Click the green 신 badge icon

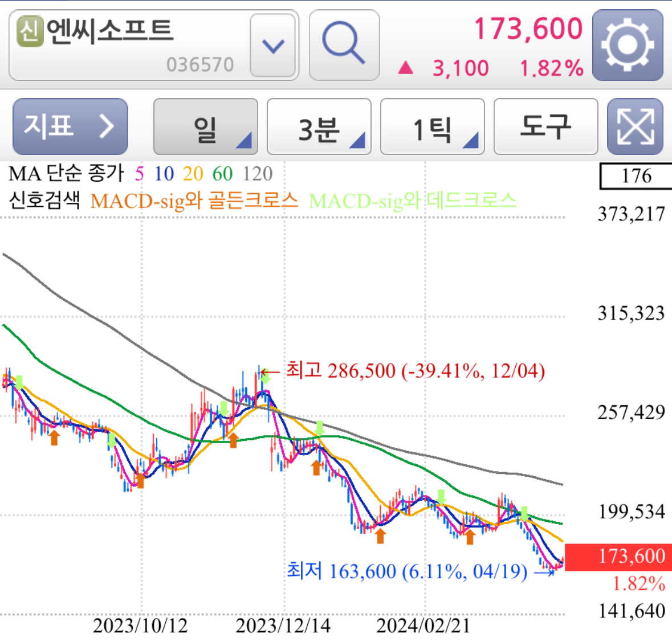coord(30,31)
